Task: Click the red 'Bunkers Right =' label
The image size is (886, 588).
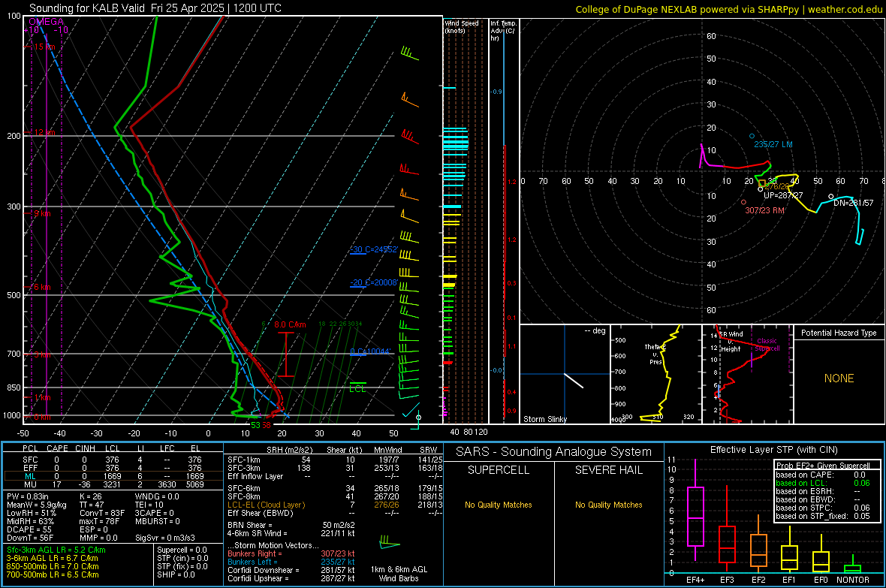Action: (255, 553)
